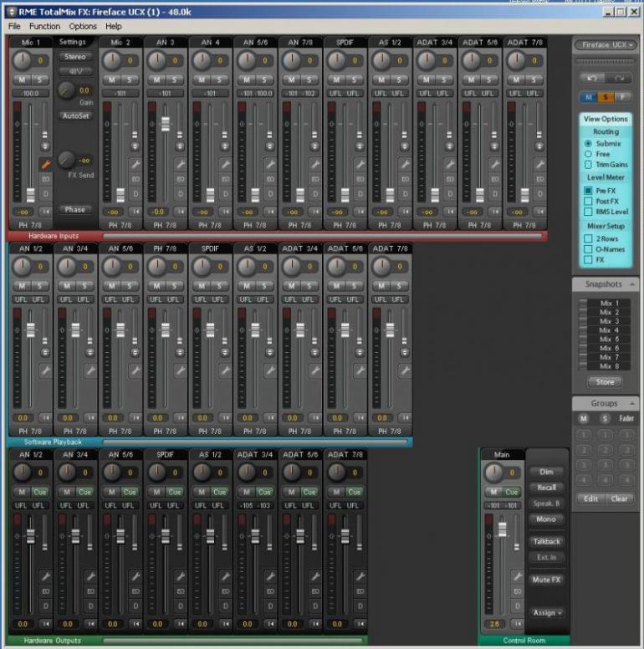Clear all solos with global orange S
The image size is (644, 649).
[606, 97]
